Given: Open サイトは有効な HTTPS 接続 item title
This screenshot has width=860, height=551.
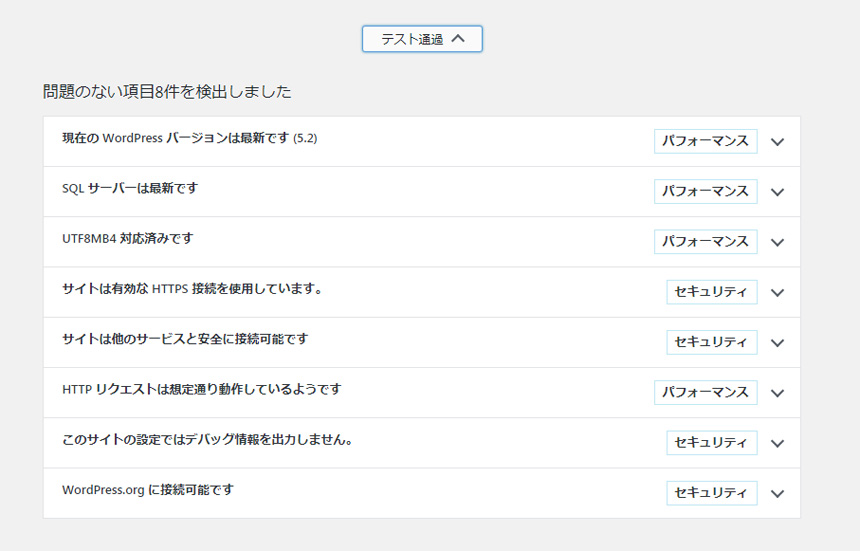Looking at the screenshot, I should 192,289.
